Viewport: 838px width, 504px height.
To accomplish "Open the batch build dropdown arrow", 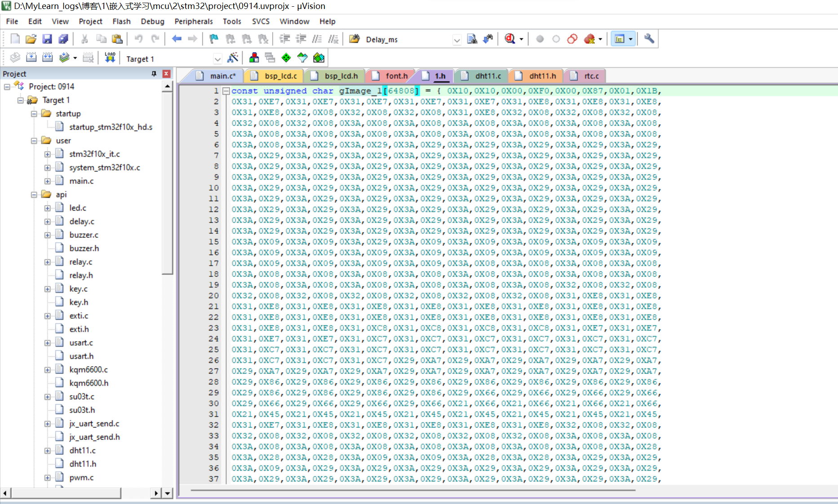I will [x=75, y=58].
